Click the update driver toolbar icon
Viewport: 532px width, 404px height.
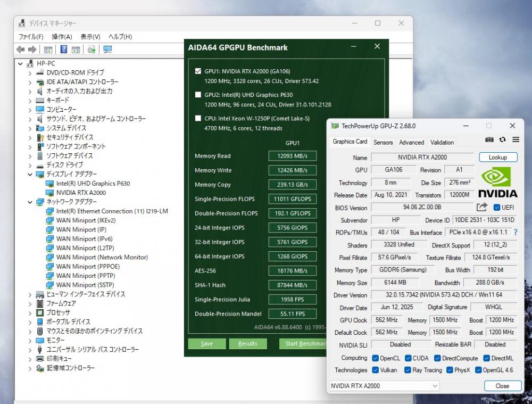tap(92, 50)
